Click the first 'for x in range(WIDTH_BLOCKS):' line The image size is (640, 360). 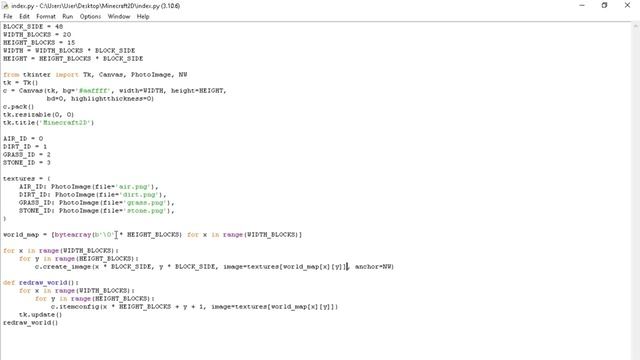[61, 251]
